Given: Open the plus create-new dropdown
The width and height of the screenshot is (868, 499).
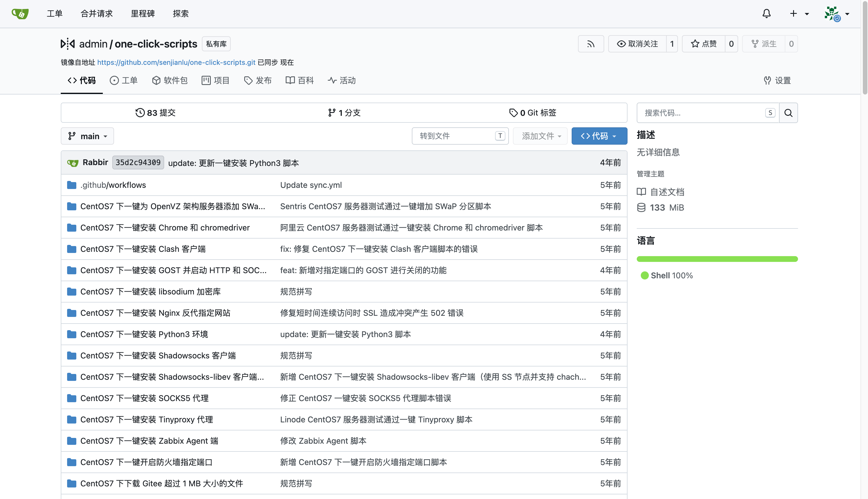Looking at the screenshot, I should 799,14.
